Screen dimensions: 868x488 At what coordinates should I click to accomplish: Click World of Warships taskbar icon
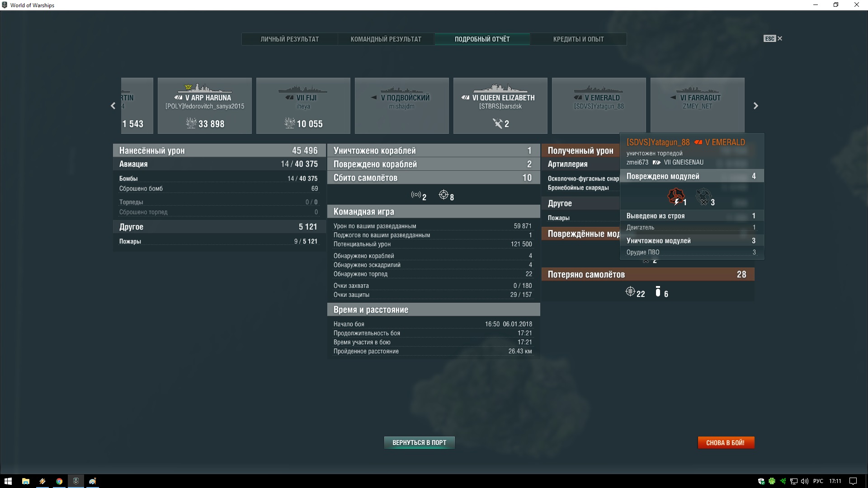pos(76,481)
